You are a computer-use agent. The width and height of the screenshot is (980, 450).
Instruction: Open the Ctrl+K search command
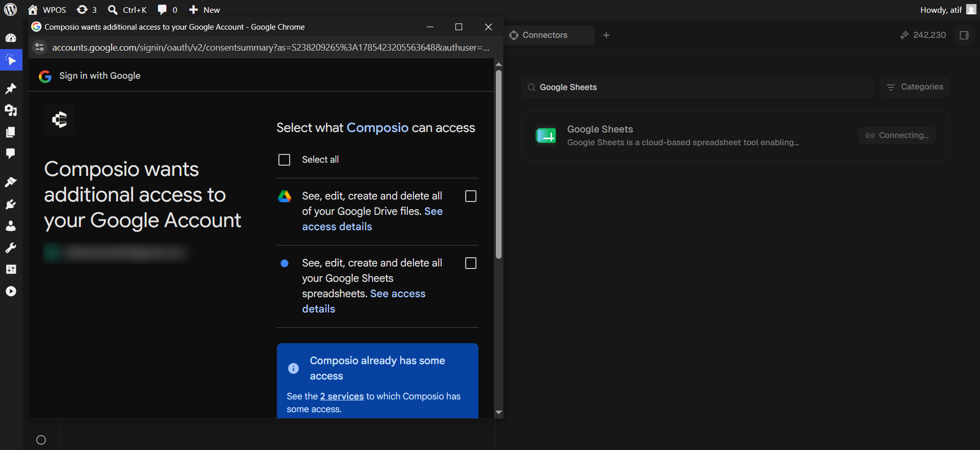[x=127, y=10]
